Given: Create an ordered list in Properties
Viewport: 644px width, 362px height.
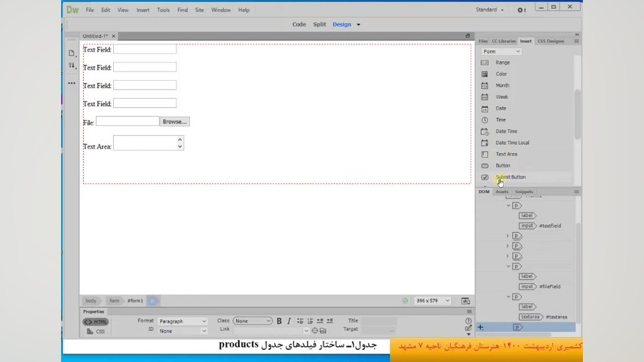Looking at the screenshot, I should (310, 321).
